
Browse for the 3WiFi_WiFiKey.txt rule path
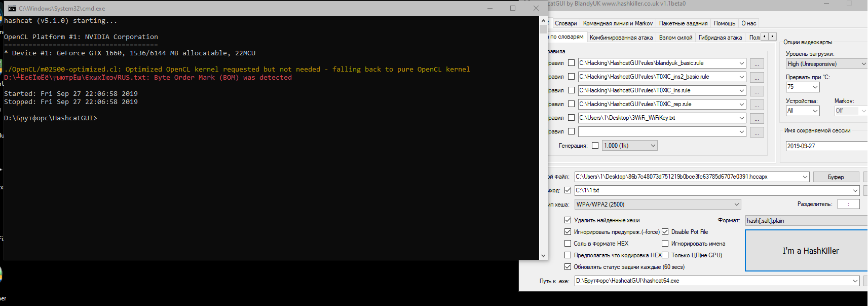[757, 119]
